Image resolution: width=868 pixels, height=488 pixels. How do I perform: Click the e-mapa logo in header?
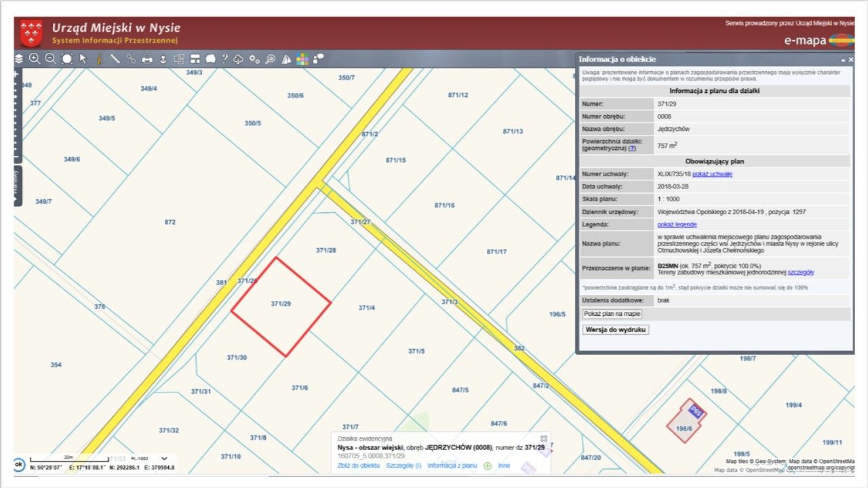(818, 40)
